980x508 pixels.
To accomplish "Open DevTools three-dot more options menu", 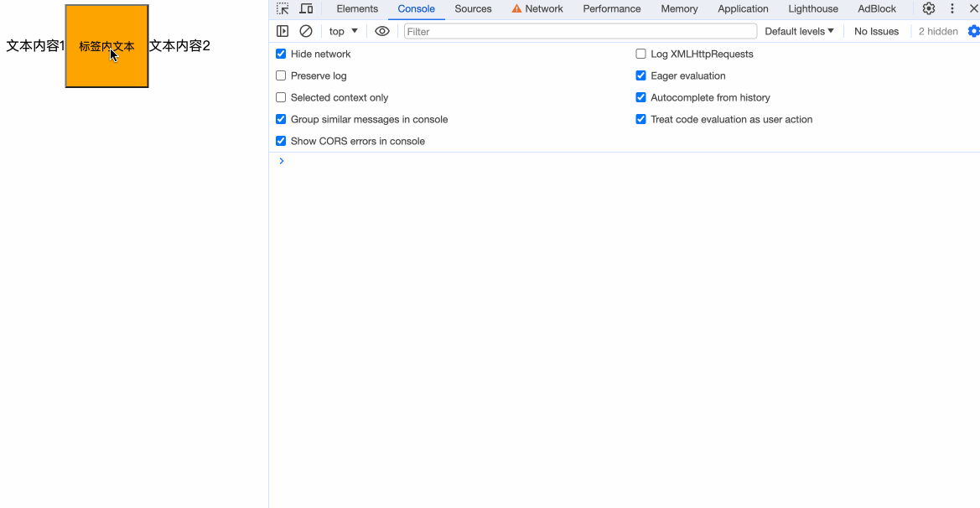I will 951,9.
